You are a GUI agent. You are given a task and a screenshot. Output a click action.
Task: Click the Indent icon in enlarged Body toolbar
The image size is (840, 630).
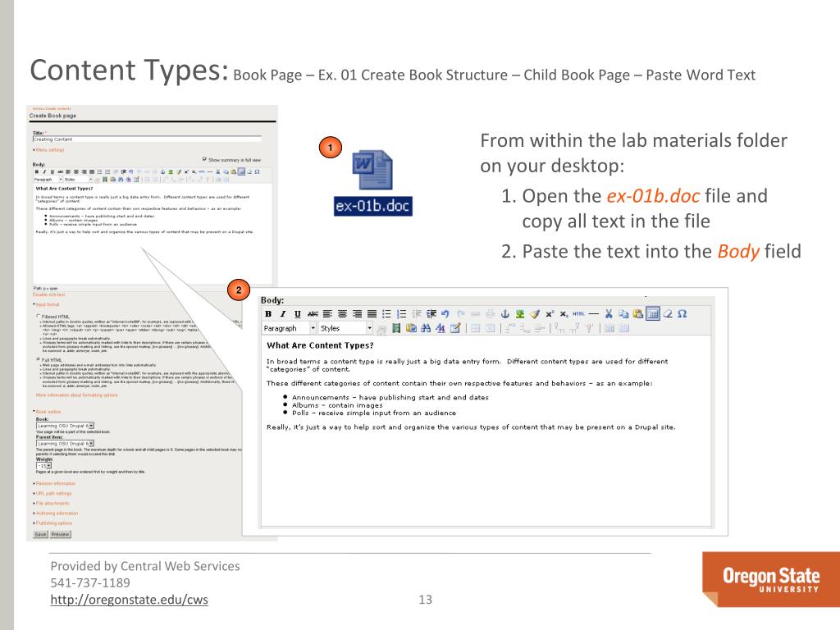point(431,314)
